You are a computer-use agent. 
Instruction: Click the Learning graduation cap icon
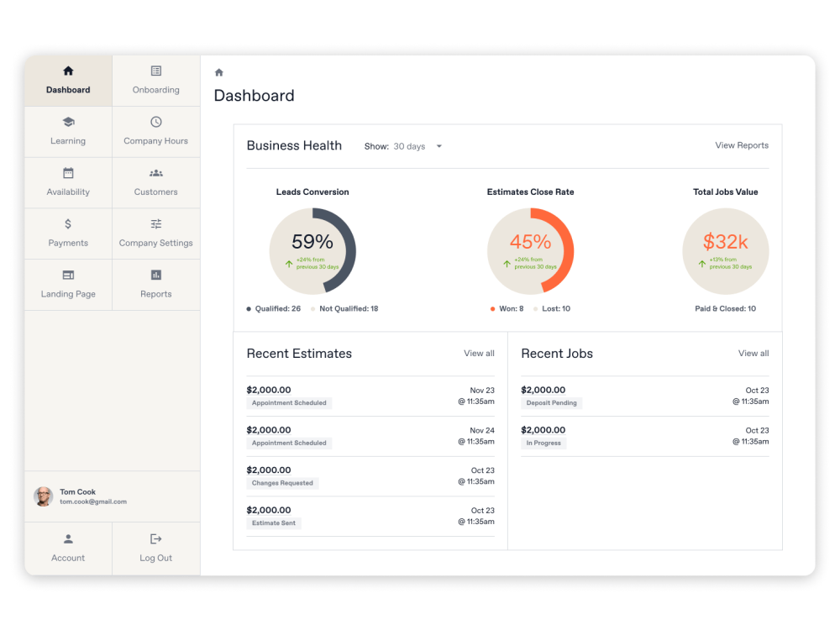tap(67, 123)
